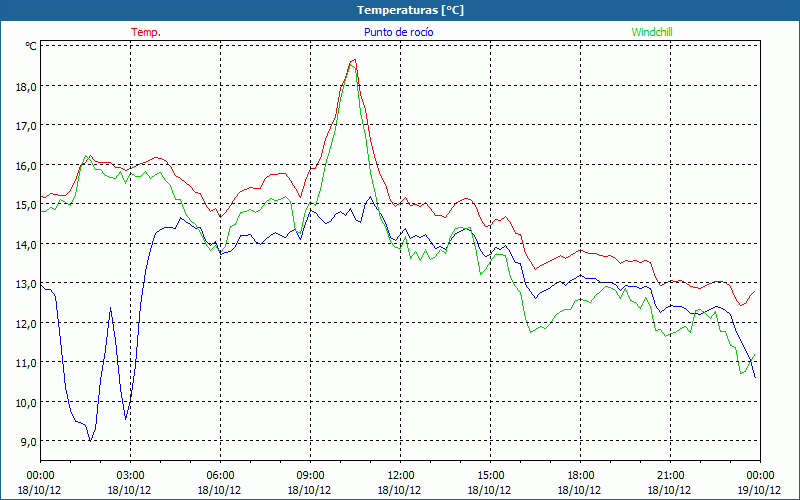Image resolution: width=800 pixels, height=500 pixels.
Task: Click the °C unit label on axis
Action: tap(31, 46)
